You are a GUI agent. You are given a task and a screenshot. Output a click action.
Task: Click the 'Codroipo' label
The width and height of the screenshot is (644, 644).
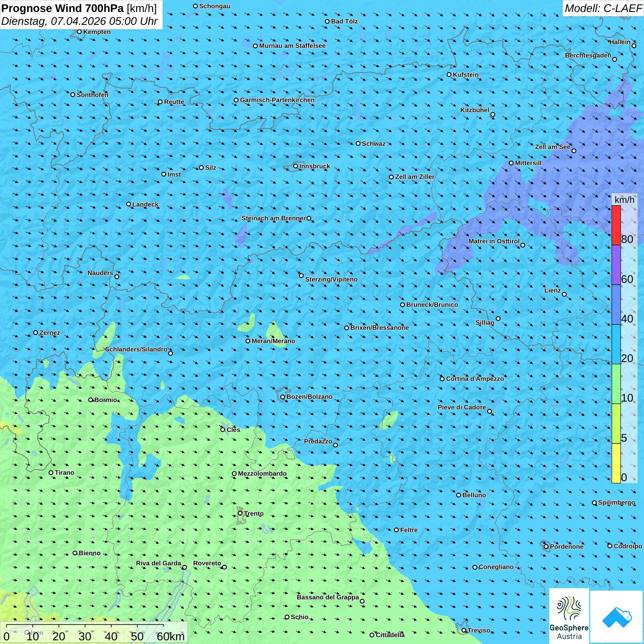coord(628,546)
